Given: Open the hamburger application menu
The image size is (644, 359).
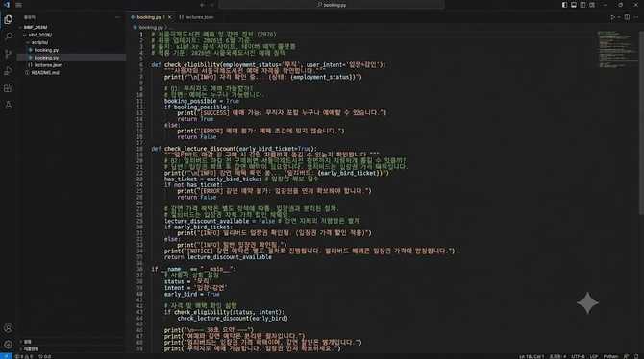Looking at the screenshot, I should [19, 5].
